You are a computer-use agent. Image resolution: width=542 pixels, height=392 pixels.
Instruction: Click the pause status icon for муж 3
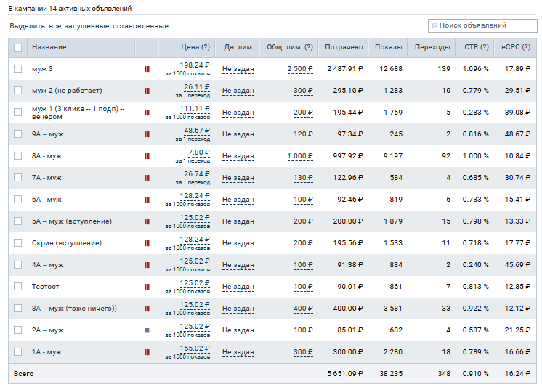pyautogui.click(x=147, y=69)
